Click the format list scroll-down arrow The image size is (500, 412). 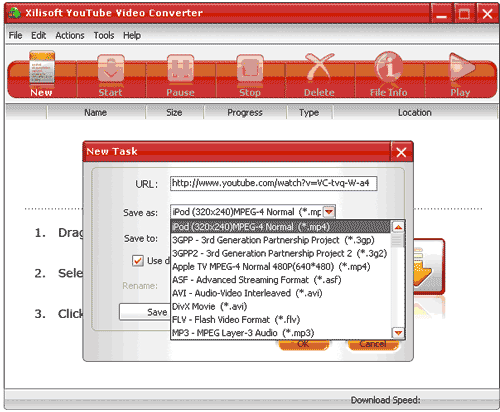pyautogui.click(x=398, y=333)
